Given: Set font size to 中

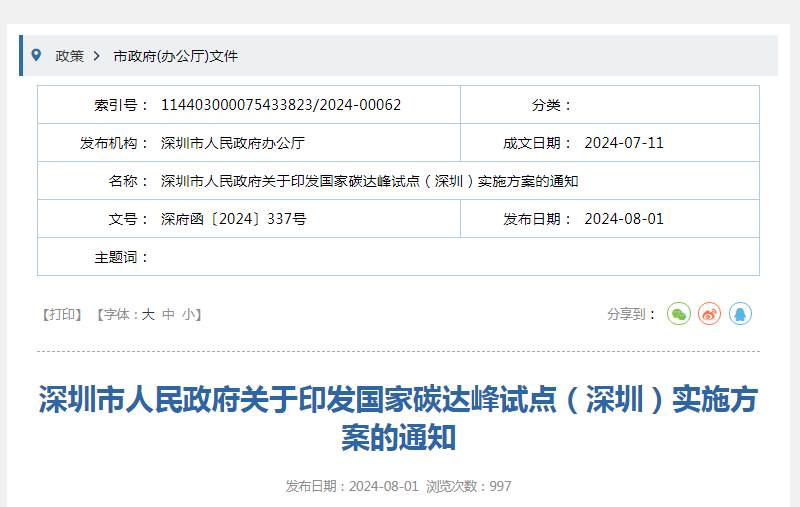Looking at the screenshot, I should point(168,314).
